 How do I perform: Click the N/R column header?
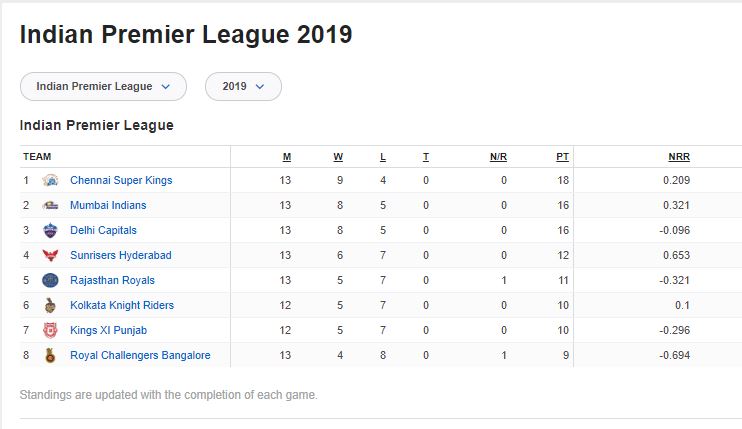point(498,157)
